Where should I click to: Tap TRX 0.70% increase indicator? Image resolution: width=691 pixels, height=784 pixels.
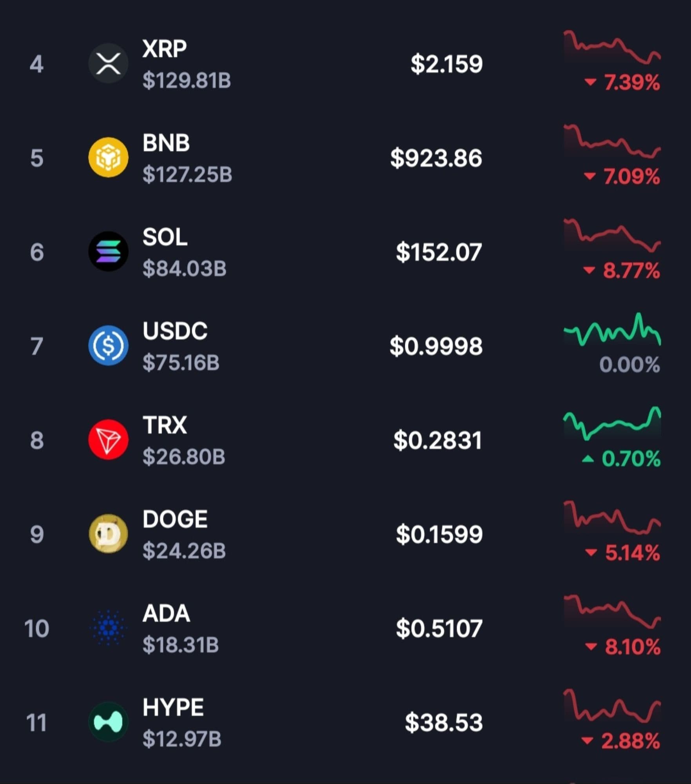[622, 459]
